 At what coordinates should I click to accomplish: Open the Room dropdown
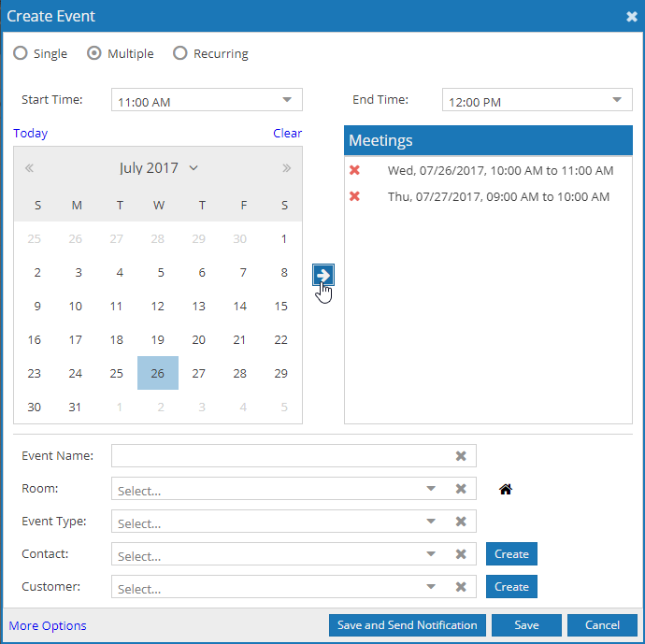(x=431, y=489)
